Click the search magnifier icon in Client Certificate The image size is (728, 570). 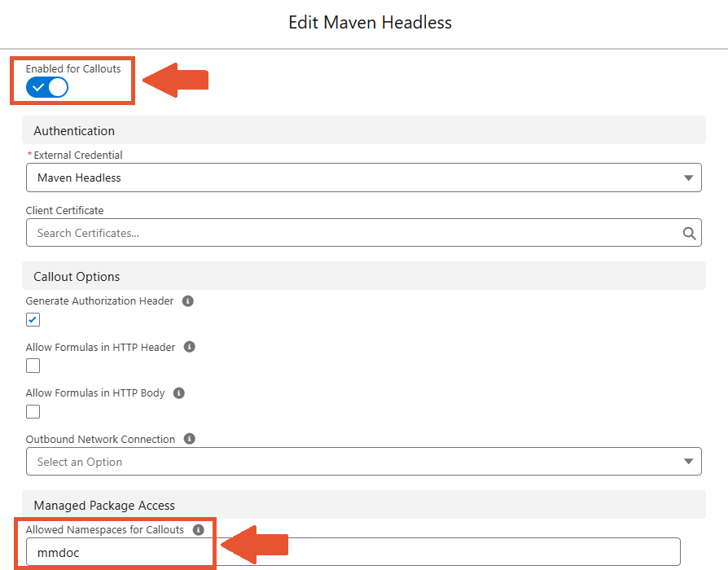(689, 233)
